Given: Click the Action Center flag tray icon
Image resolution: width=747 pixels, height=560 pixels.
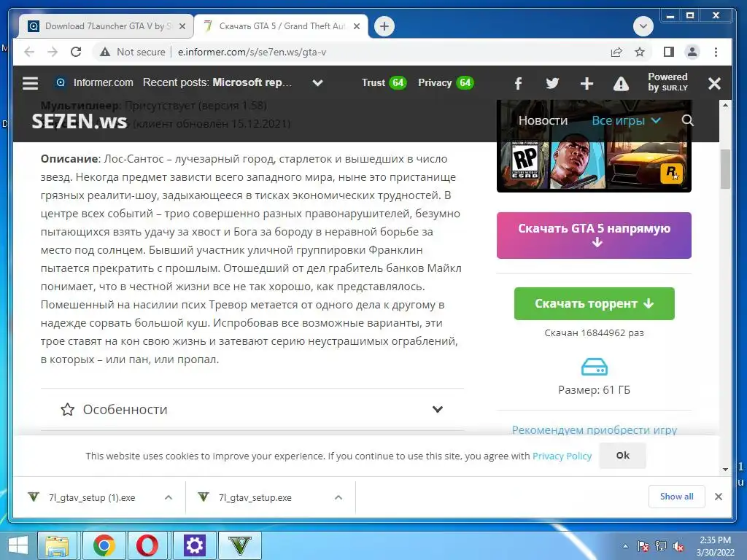Looking at the screenshot, I should point(643,546).
